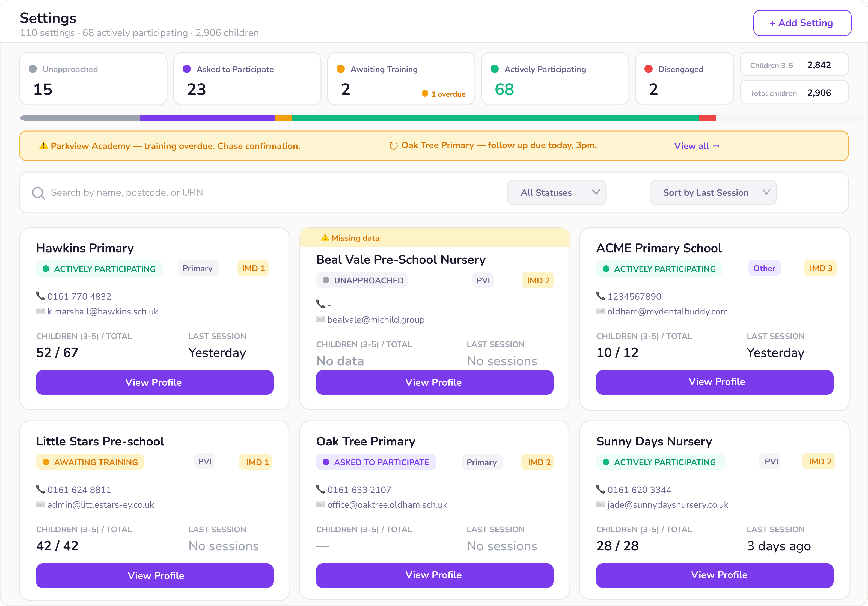Click the Sunny Days Nursery phone icon
This screenshot has width=868, height=606.
pos(600,489)
